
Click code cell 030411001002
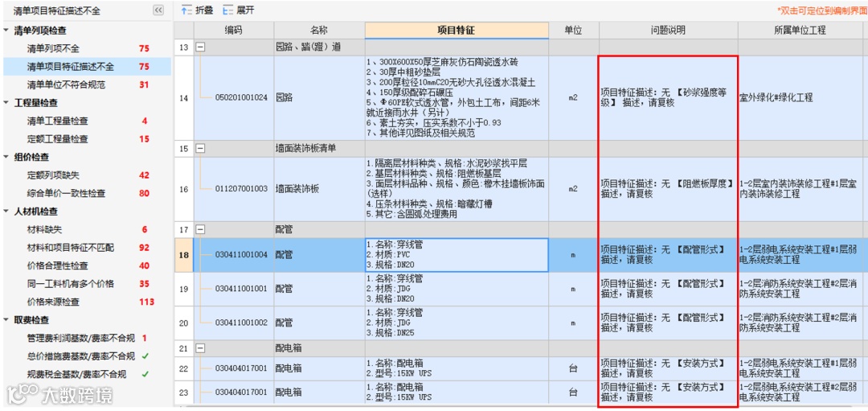coord(241,323)
